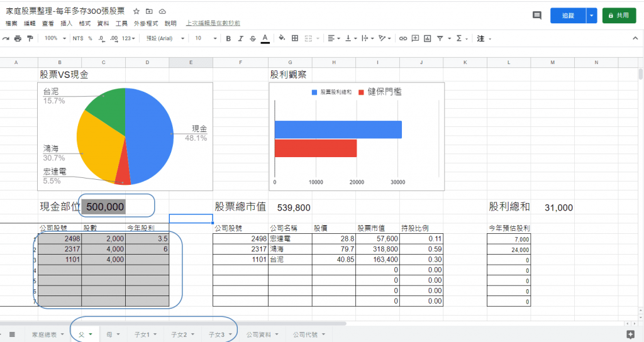Click the insert chart icon

click(x=428, y=38)
